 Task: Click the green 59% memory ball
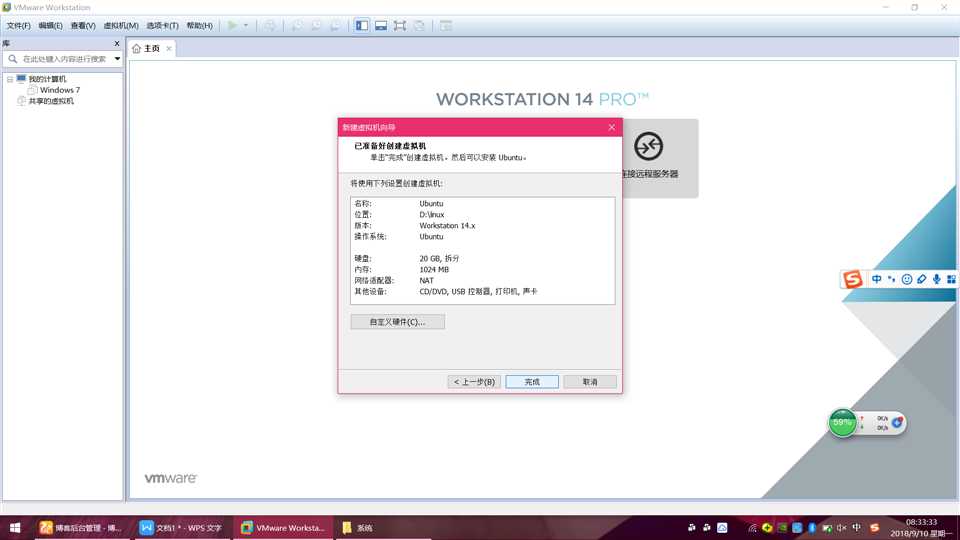tap(842, 422)
